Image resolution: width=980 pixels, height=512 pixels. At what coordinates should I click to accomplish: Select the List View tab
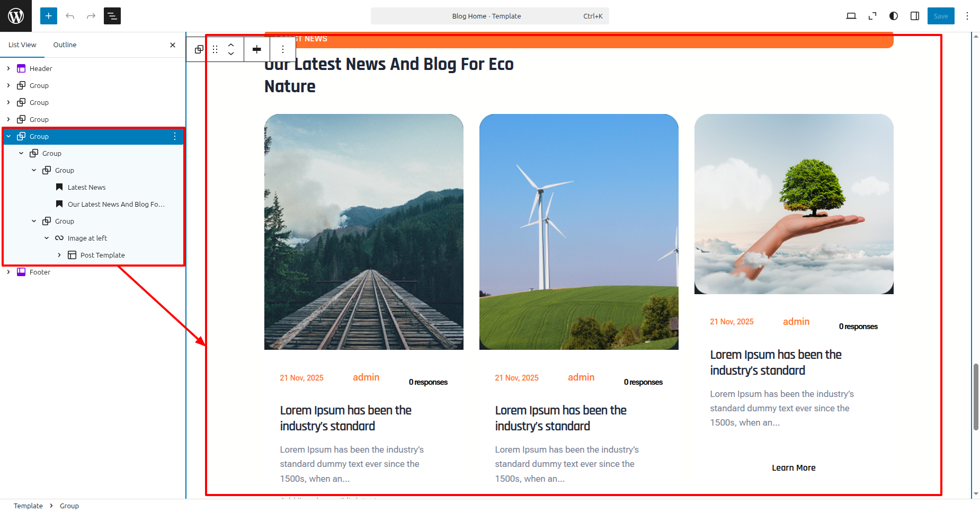(x=22, y=45)
